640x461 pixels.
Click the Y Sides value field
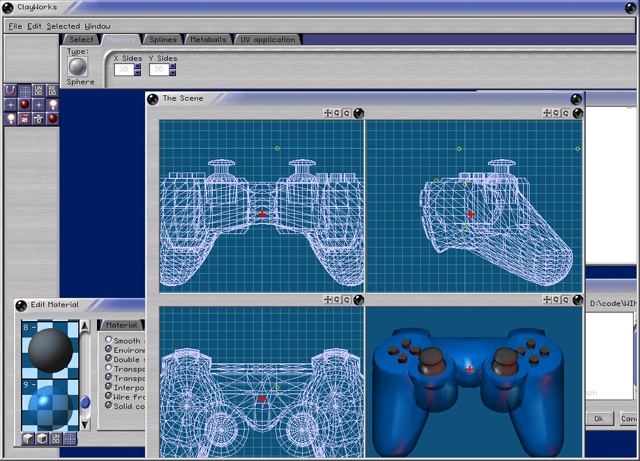pyautogui.click(x=159, y=69)
